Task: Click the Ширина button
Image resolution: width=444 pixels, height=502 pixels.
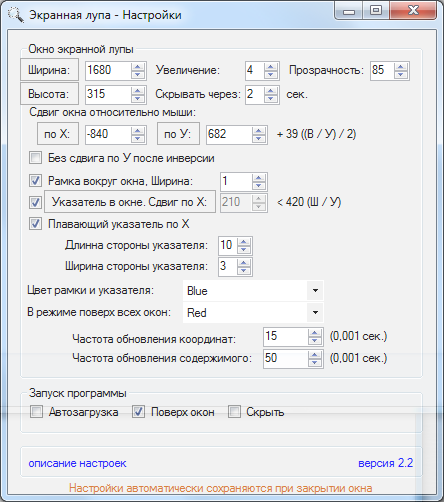Action: point(49,70)
